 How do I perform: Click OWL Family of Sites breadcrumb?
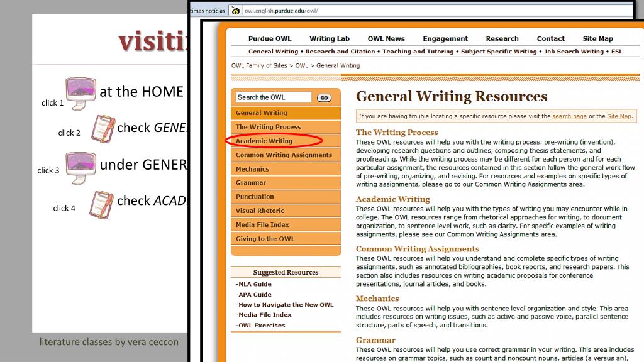point(259,65)
